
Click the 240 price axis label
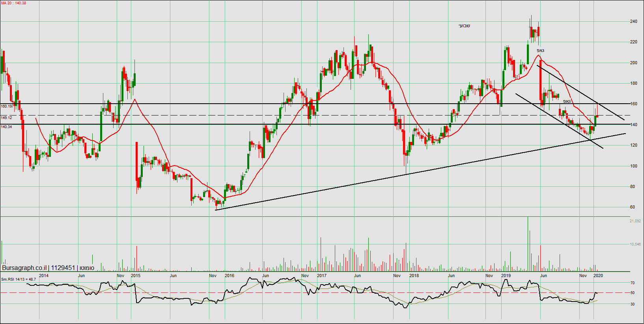[x=633, y=22]
